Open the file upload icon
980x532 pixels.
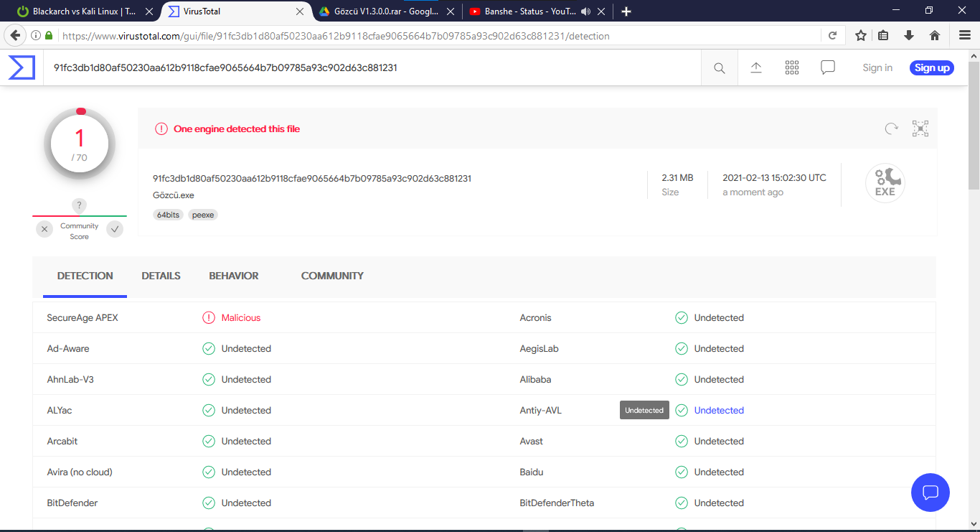756,67
